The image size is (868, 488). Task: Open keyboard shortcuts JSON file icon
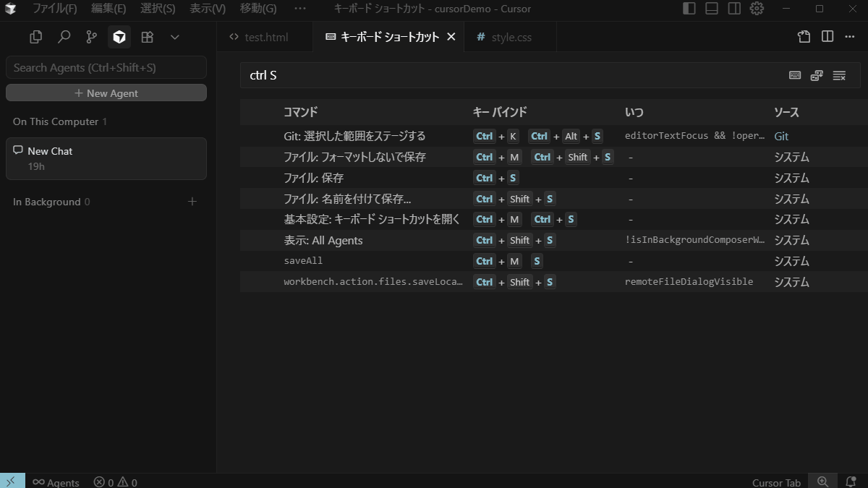(804, 37)
